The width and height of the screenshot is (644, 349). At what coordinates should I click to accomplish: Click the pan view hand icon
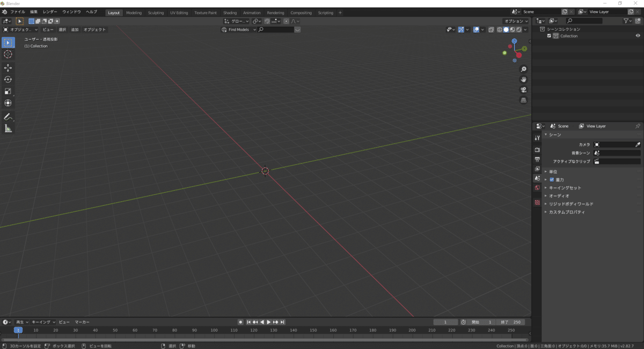[524, 79]
